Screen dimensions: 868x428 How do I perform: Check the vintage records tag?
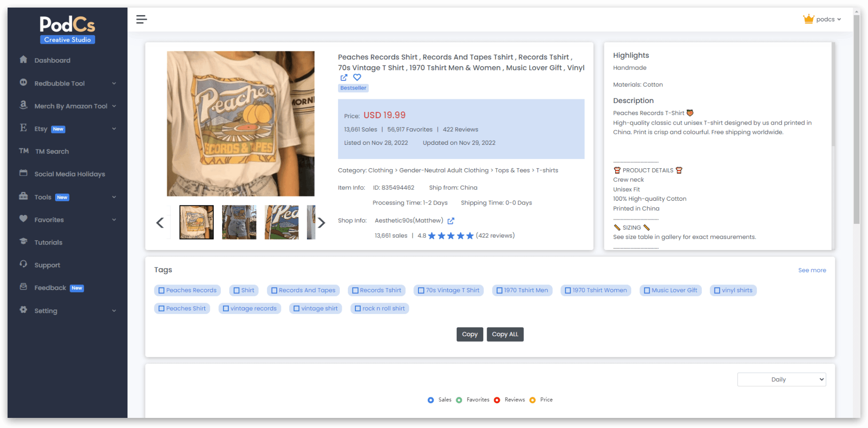(226, 308)
